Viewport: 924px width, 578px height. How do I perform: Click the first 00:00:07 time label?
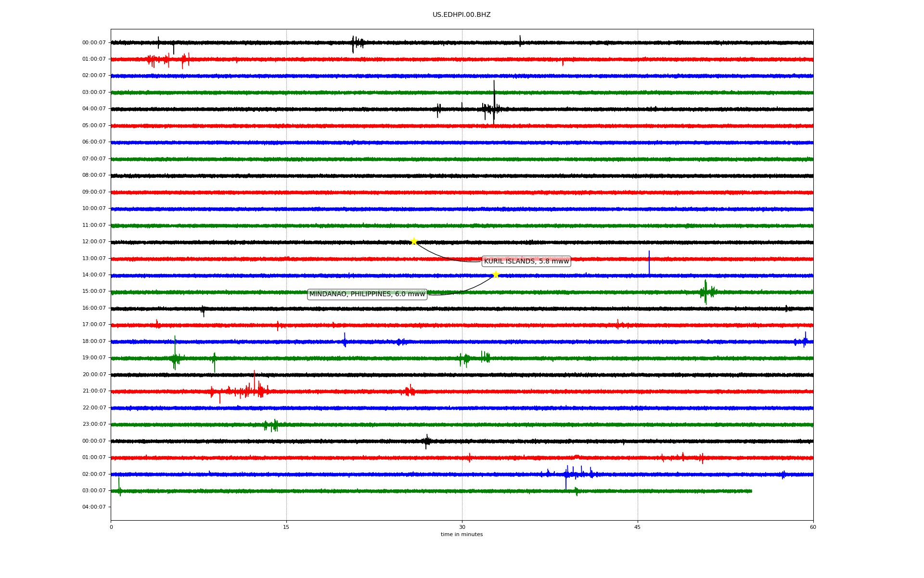pos(94,43)
